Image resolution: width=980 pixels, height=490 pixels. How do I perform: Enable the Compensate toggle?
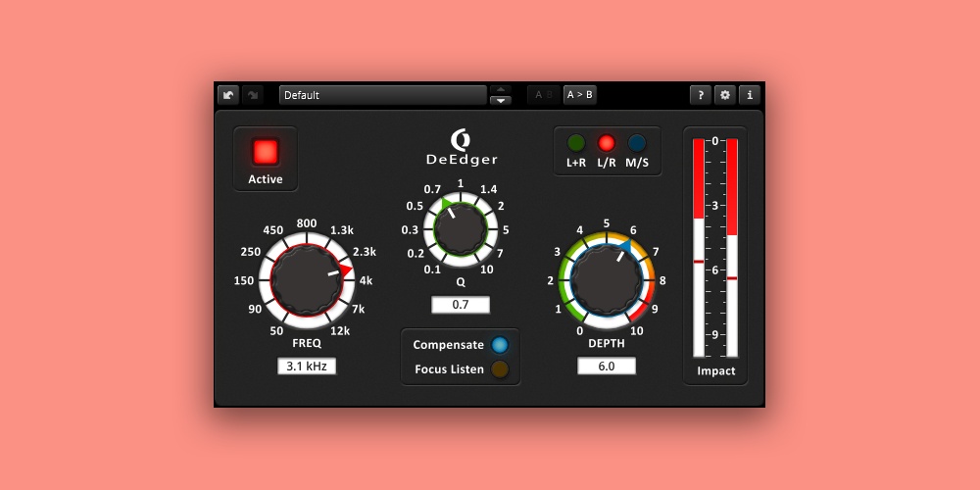pos(500,345)
